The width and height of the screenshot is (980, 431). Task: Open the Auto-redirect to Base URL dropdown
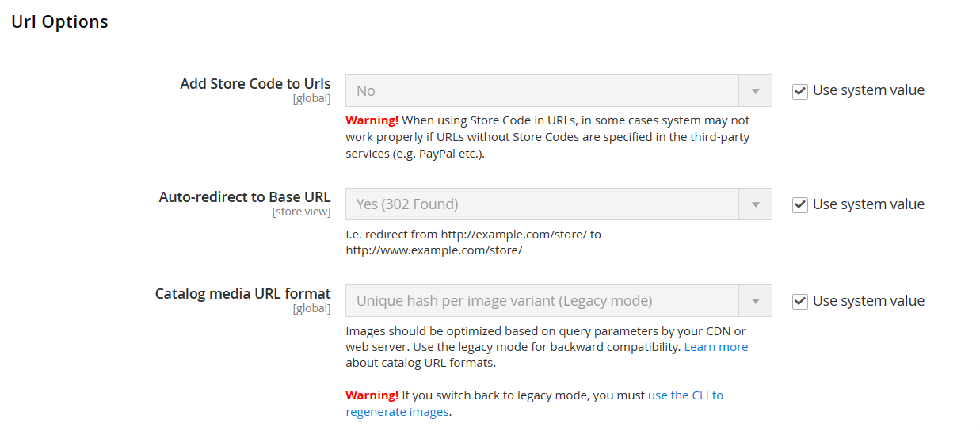pyautogui.click(x=543, y=204)
